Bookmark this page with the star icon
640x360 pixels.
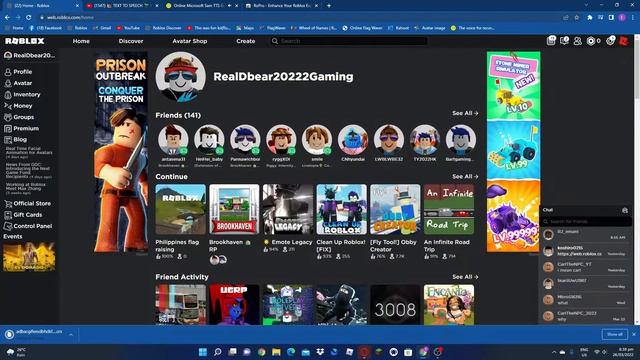(576, 18)
